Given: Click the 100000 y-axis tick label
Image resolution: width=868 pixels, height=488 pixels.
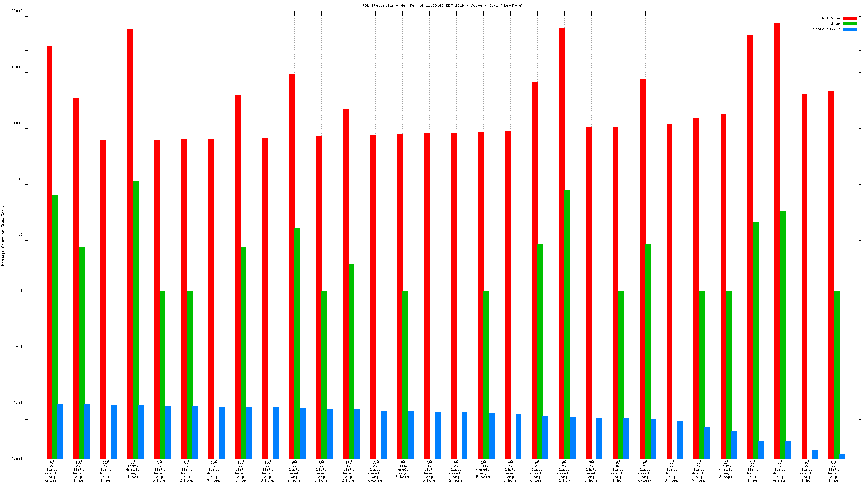Looking at the screenshot, I should click(x=16, y=11).
